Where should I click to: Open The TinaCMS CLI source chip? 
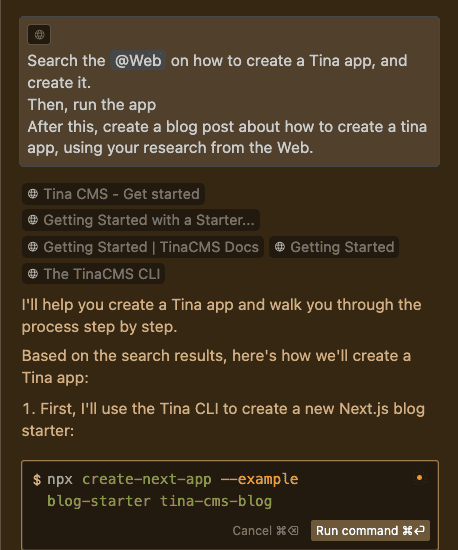[93, 274]
